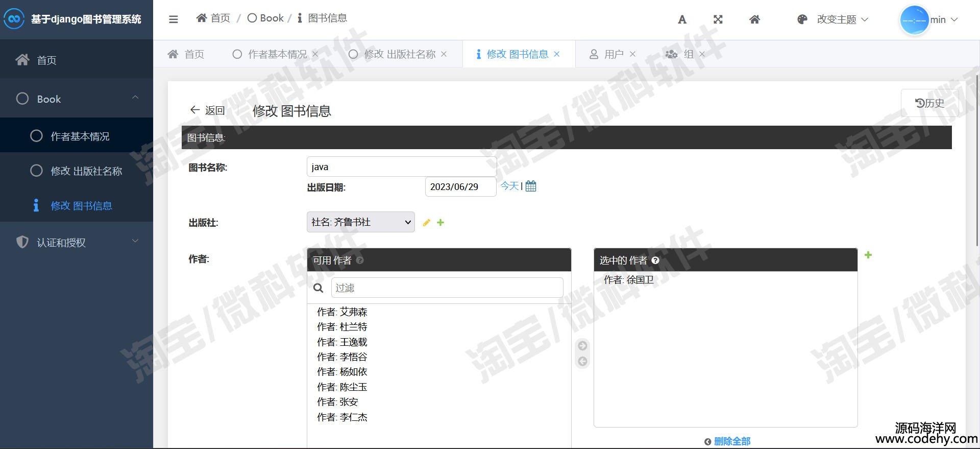
Task: Switch to the 作者基本情况 tab
Action: (270, 54)
